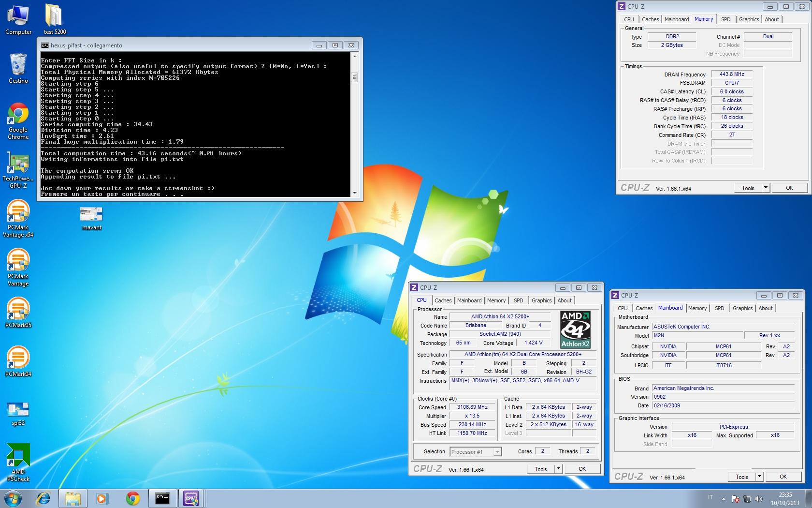Click the network tray icon
The width and height of the screenshot is (812, 508).
point(747,499)
